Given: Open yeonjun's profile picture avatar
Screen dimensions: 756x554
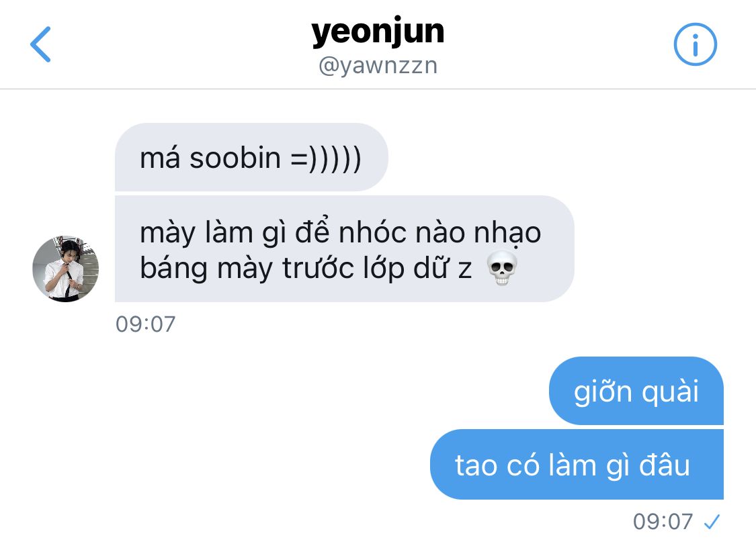Looking at the screenshot, I should pos(66,269).
